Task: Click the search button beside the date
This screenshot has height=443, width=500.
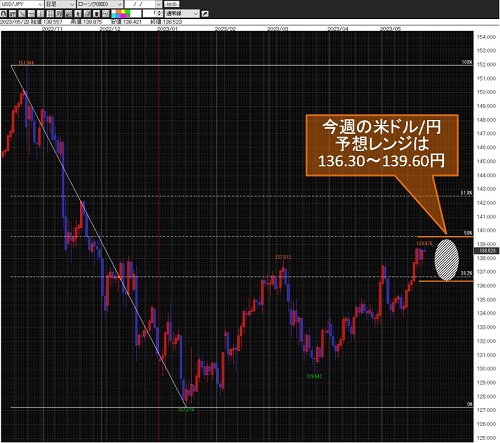Action: click(171, 4)
